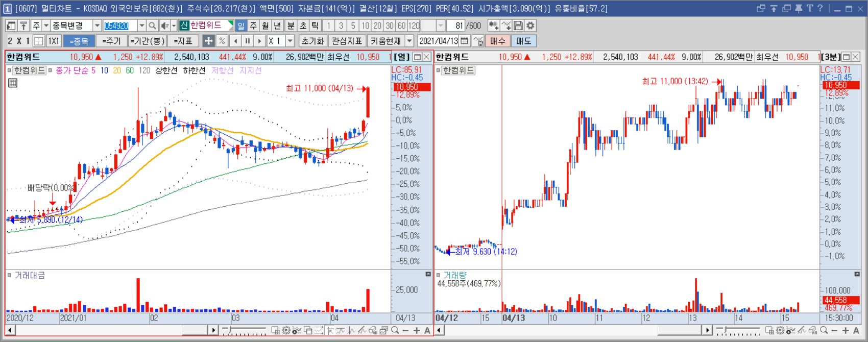The width and height of the screenshot is (868, 342).
Task: Click the save chart diskette icon
Action: click(518, 26)
